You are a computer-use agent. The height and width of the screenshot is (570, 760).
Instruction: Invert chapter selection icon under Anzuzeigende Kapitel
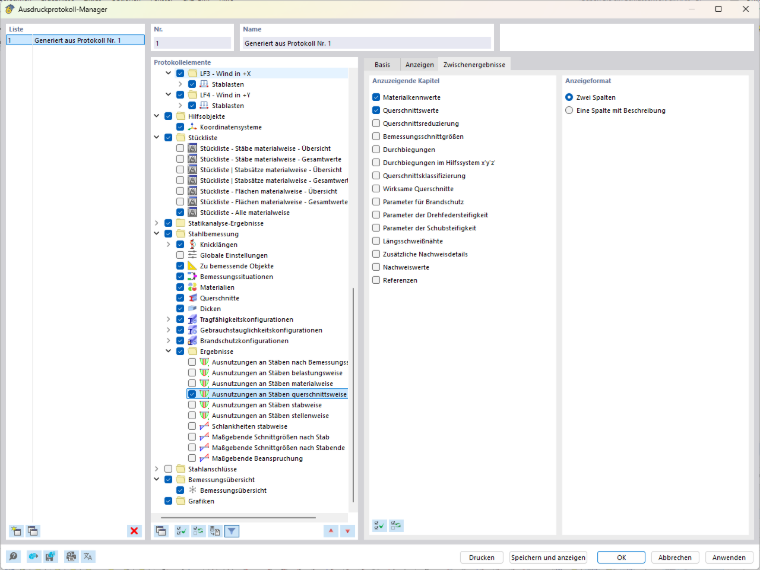click(x=396, y=525)
